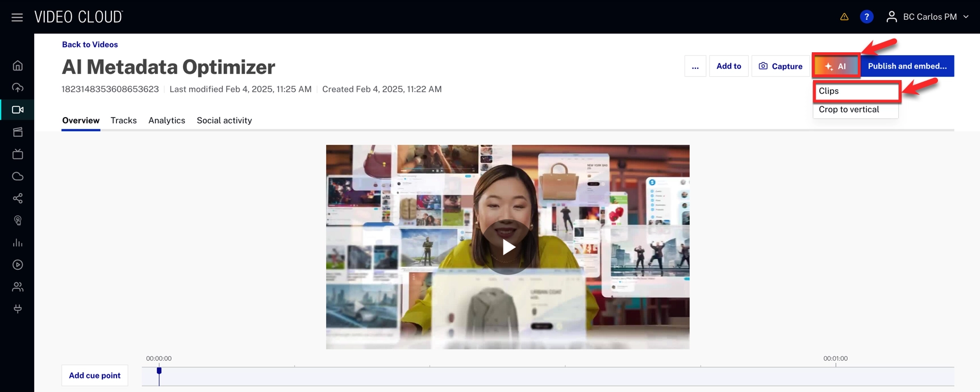Choose Crop to vertical menu item
The height and width of the screenshot is (392, 980).
tap(856, 110)
